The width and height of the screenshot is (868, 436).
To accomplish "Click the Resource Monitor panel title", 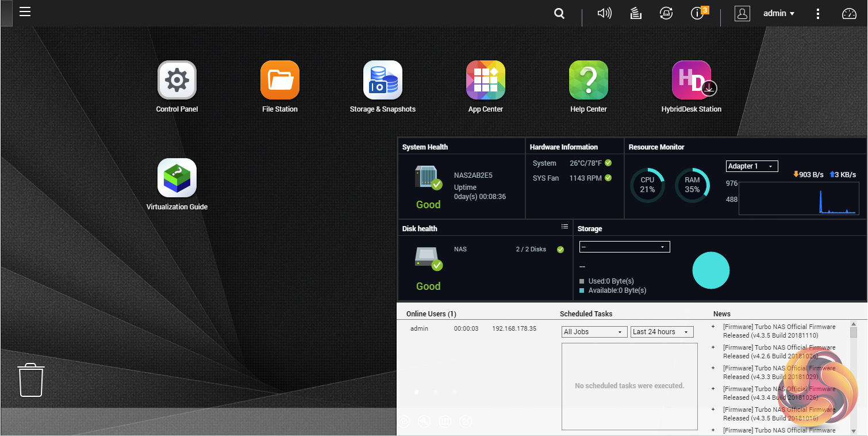I will (656, 147).
